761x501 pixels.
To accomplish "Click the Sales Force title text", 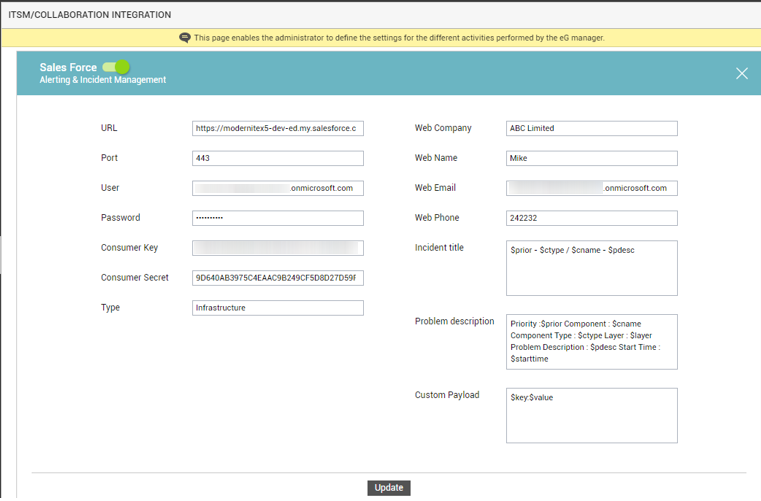I will (68, 67).
